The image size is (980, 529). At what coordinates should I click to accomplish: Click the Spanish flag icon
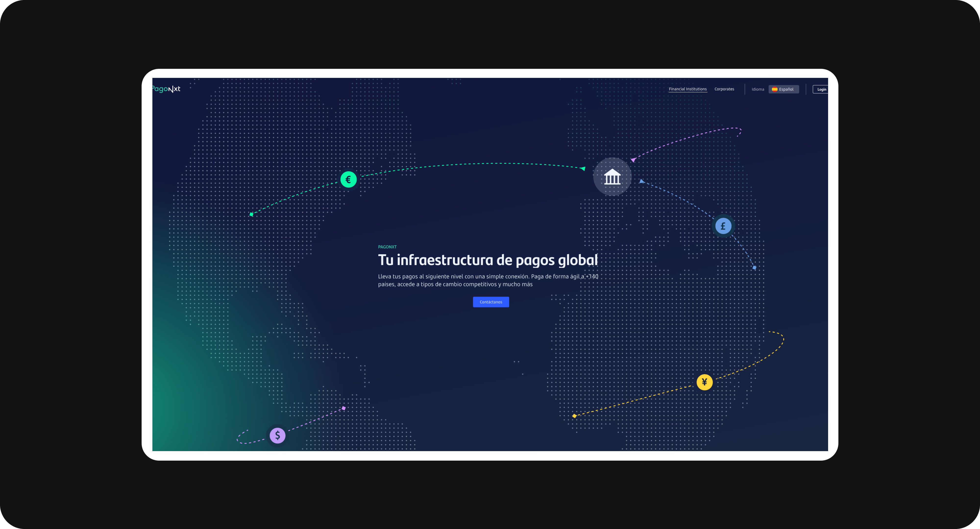pyautogui.click(x=774, y=89)
